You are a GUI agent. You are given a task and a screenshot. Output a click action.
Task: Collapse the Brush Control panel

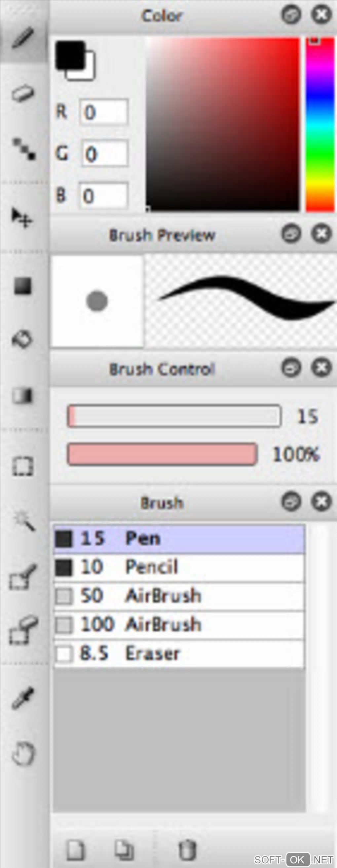click(291, 368)
